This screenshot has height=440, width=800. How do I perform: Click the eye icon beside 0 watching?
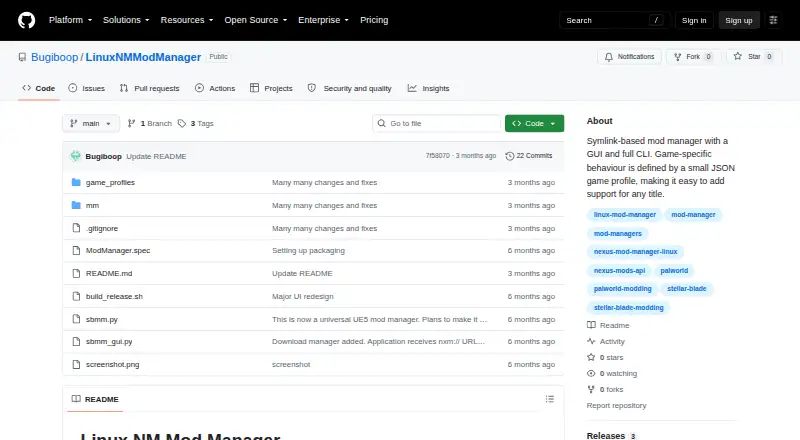coord(591,374)
